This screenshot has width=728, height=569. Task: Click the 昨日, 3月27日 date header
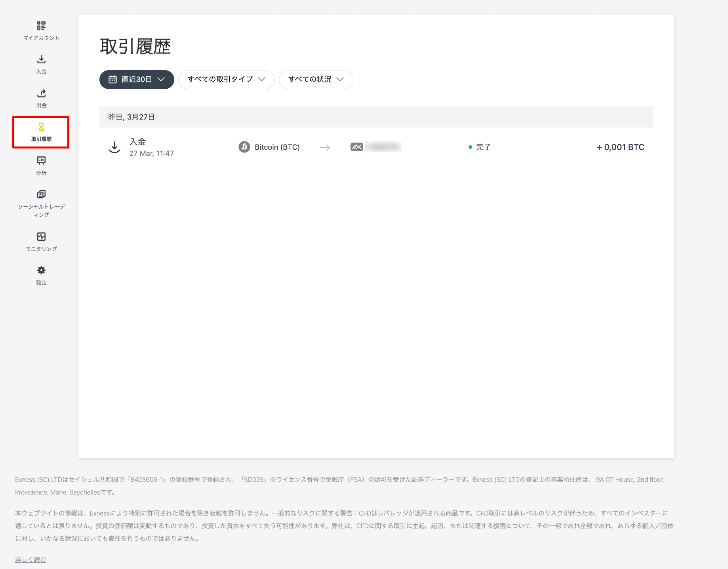click(x=131, y=117)
